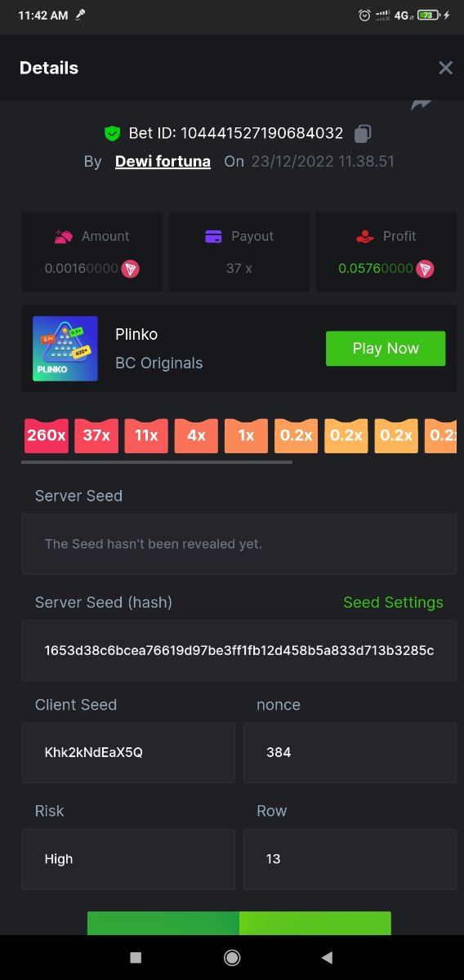Tap the TRON coin icon under Profit
Screen dimensions: 464x980
(425, 269)
